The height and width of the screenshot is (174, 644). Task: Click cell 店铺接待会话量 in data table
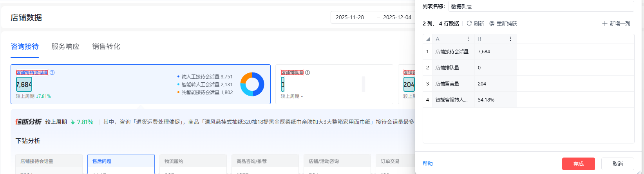453,51
